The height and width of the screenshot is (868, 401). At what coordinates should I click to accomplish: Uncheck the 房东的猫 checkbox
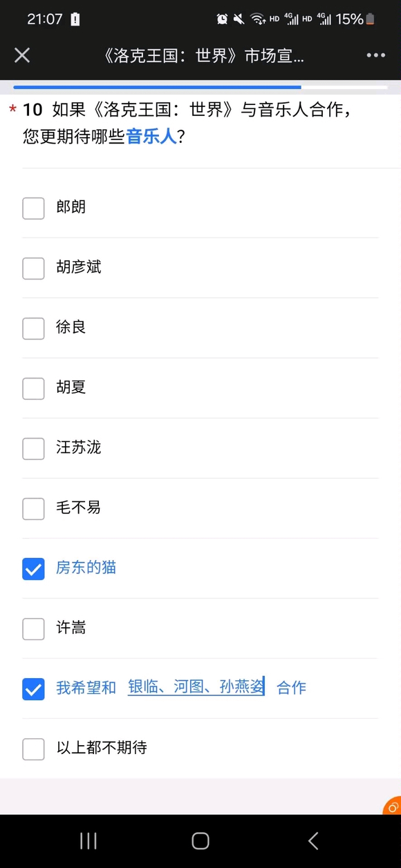(33, 568)
